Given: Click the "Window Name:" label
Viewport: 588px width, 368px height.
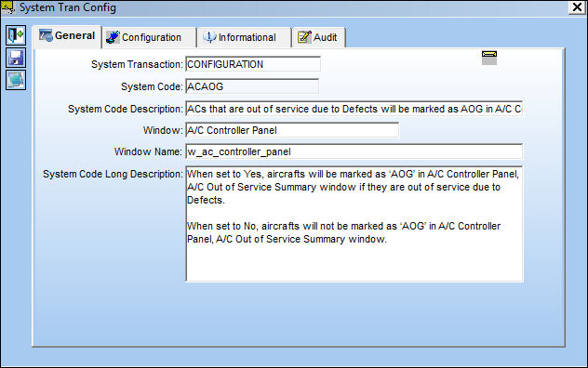Looking at the screenshot, I should (x=148, y=151).
